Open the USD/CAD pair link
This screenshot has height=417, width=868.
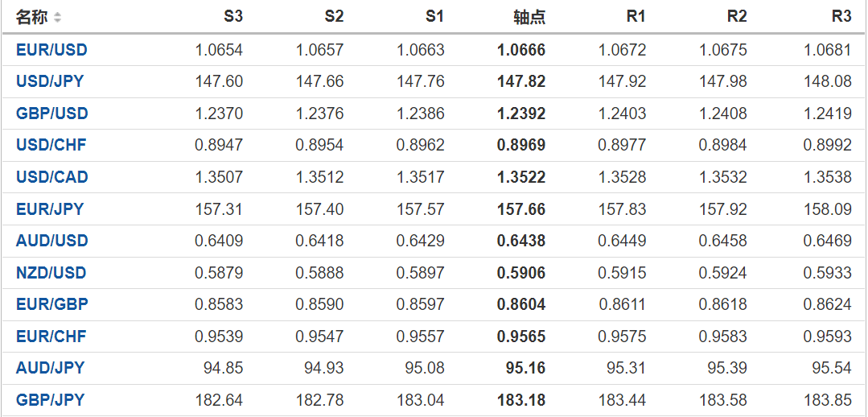coord(51,177)
